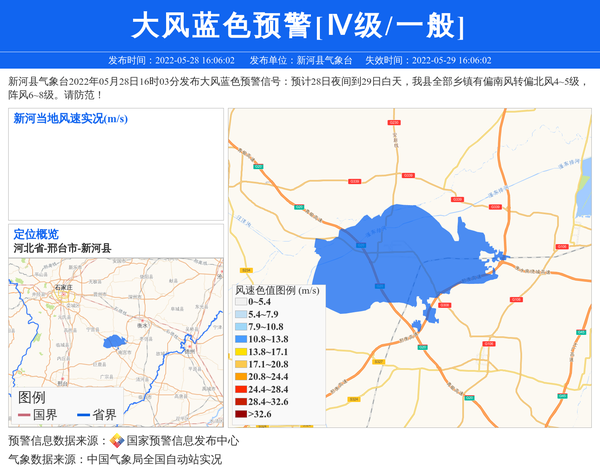Select the 7.9~10.8 wind speed swatch

pos(240,327)
